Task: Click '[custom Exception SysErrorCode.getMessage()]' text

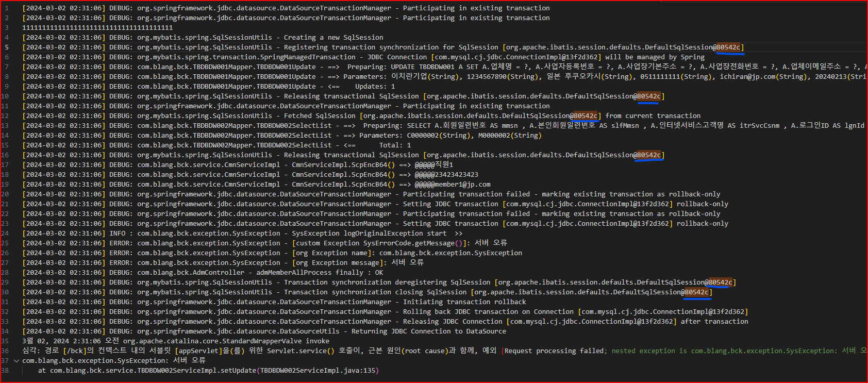Action: [x=379, y=243]
